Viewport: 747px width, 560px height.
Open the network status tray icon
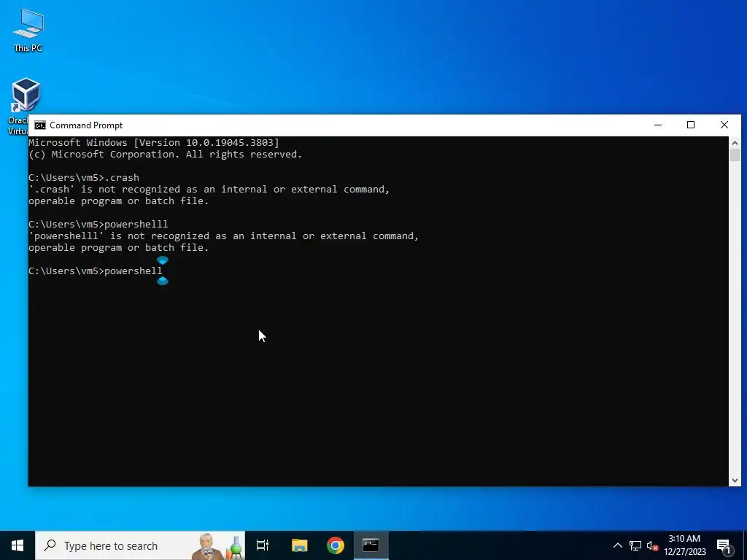point(635,545)
